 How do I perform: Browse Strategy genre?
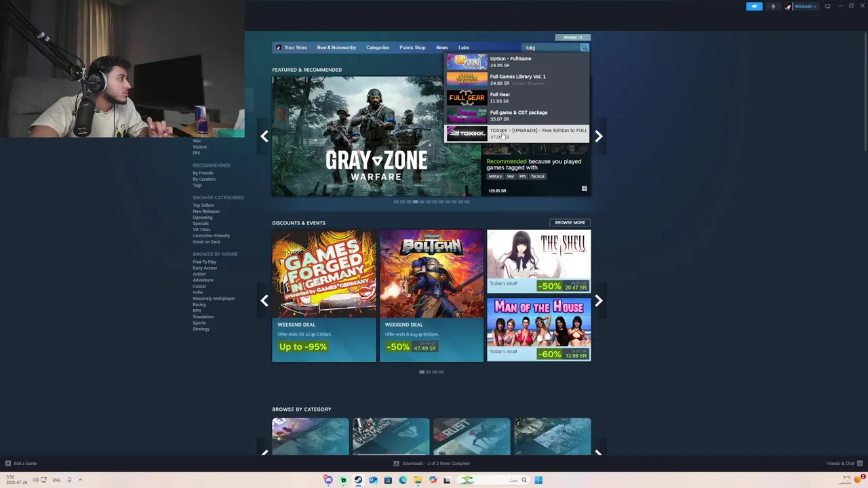201,329
